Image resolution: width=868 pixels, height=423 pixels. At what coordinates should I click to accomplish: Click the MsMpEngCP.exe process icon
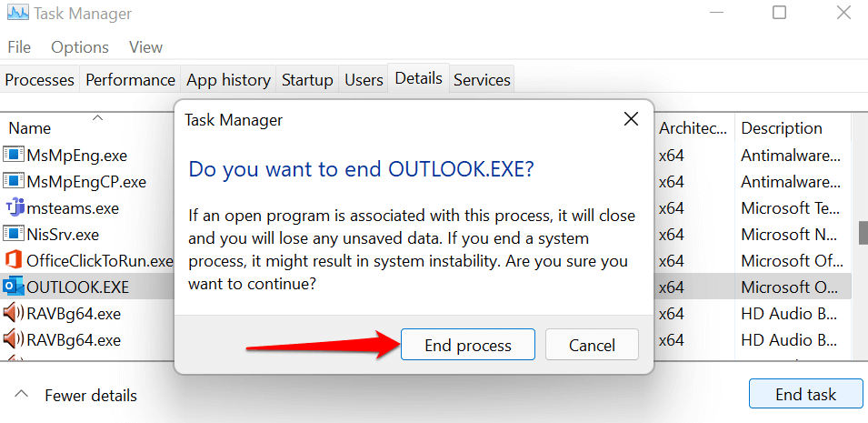point(14,181)
